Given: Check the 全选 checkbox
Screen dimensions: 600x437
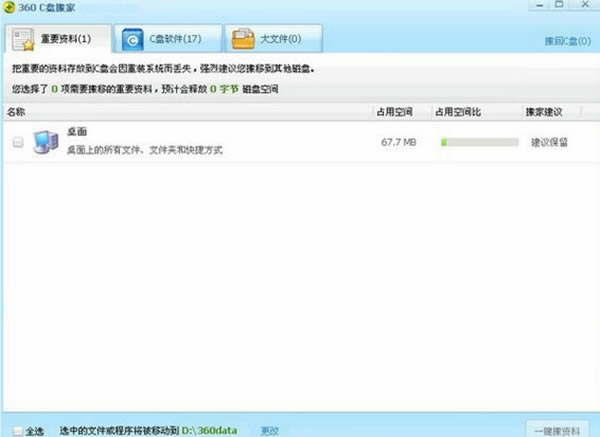Looking at the screenshot, I should point(18,431).
